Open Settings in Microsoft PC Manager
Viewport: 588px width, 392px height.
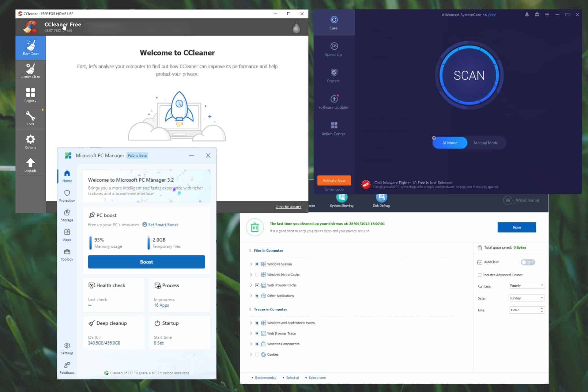tap(67, 349)
